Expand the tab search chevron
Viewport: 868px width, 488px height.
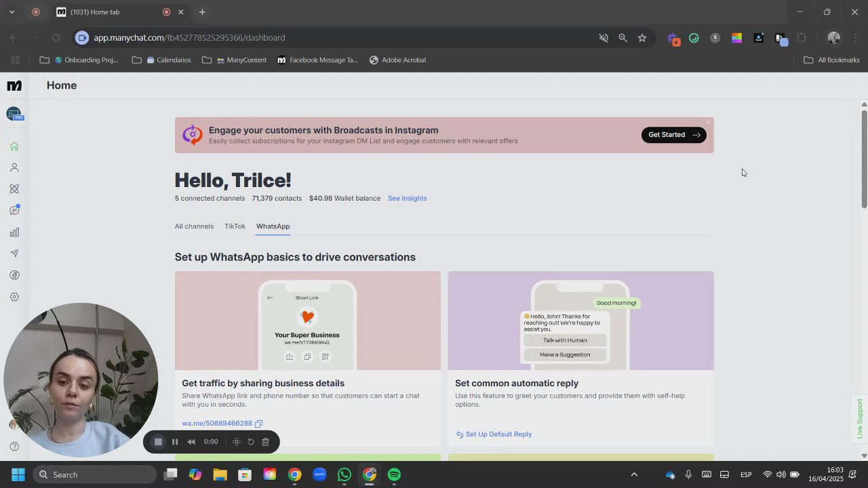click(x=12, y=12)
